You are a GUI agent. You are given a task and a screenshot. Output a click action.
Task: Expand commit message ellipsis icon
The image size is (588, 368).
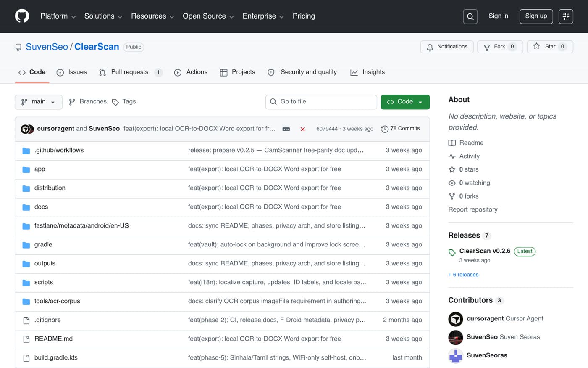286,129
